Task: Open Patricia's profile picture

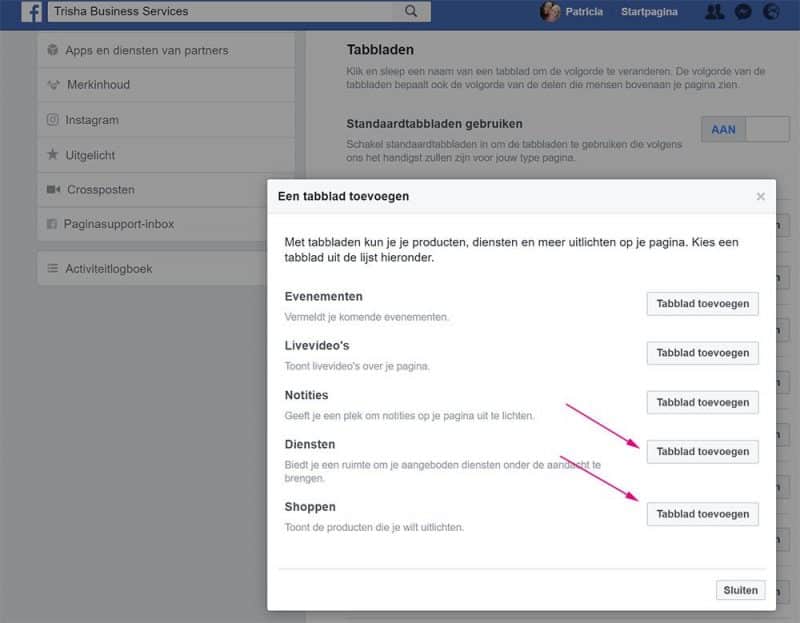Action: [x=549, y=12]
